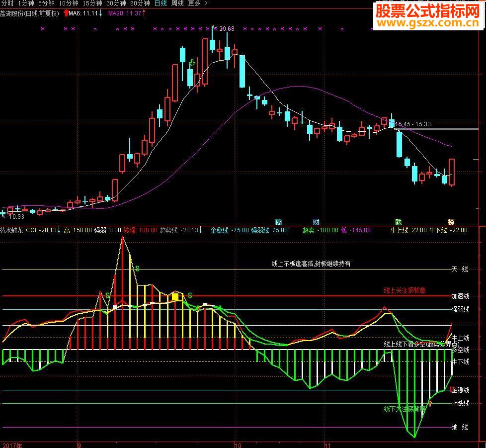Viewport: 486px width, 448px height.
Task: Click the 企稳线 label at right edge
Action: click(x=460, y=390)
